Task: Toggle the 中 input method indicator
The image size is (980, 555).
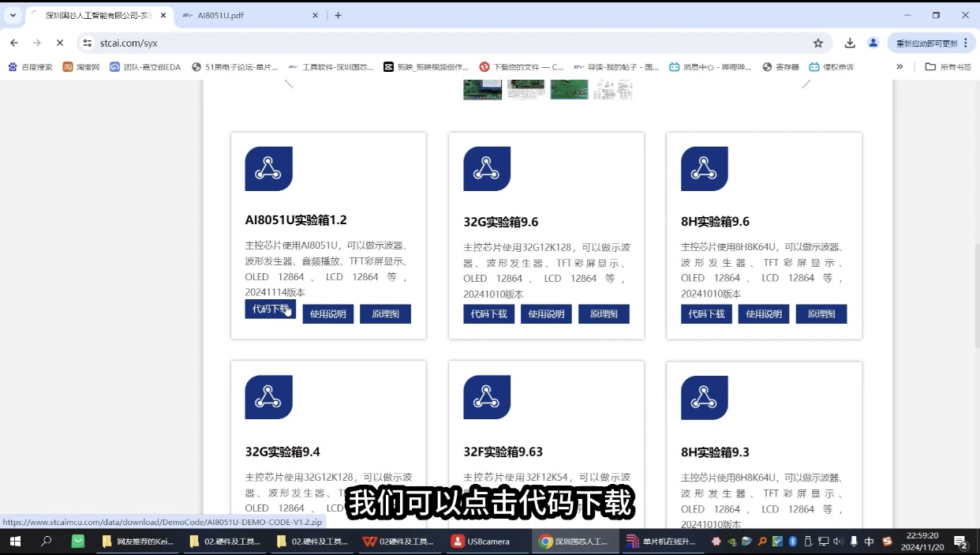Action: click(869, 542)
